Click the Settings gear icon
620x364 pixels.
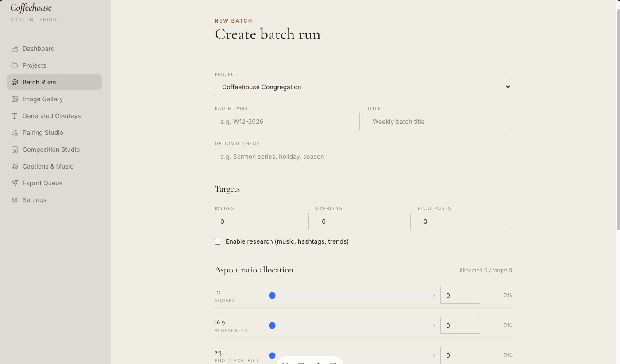point(15,200)
